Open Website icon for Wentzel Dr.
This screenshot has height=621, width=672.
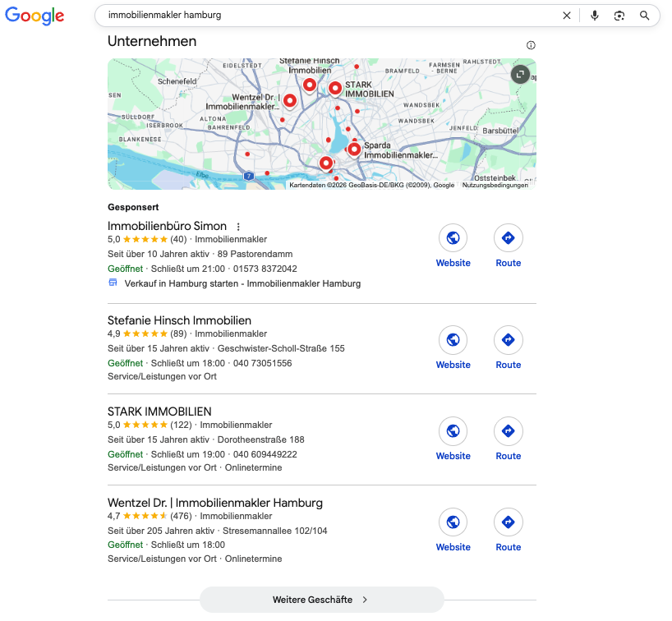coord(453,522)
